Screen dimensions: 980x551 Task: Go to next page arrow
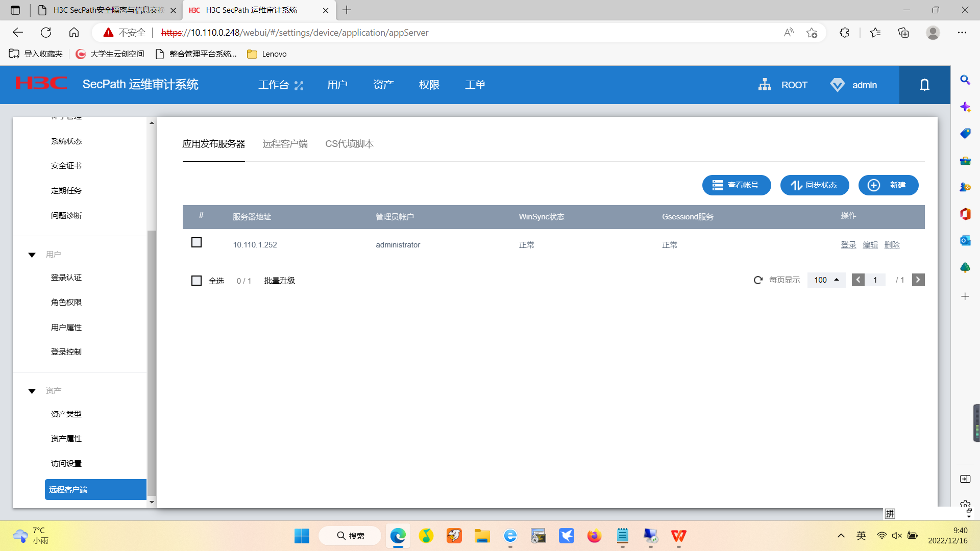(x=918, y=280)
